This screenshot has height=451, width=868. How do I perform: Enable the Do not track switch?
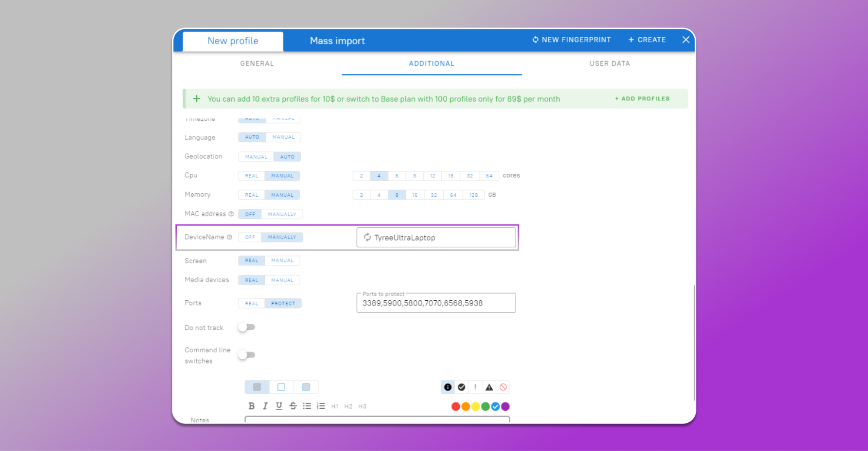point(247,327)
